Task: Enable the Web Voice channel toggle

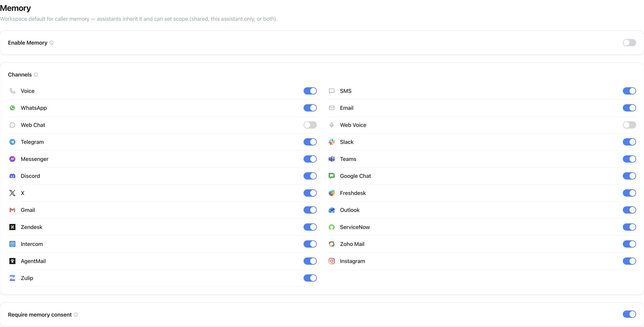Action: tap(629, 125)
